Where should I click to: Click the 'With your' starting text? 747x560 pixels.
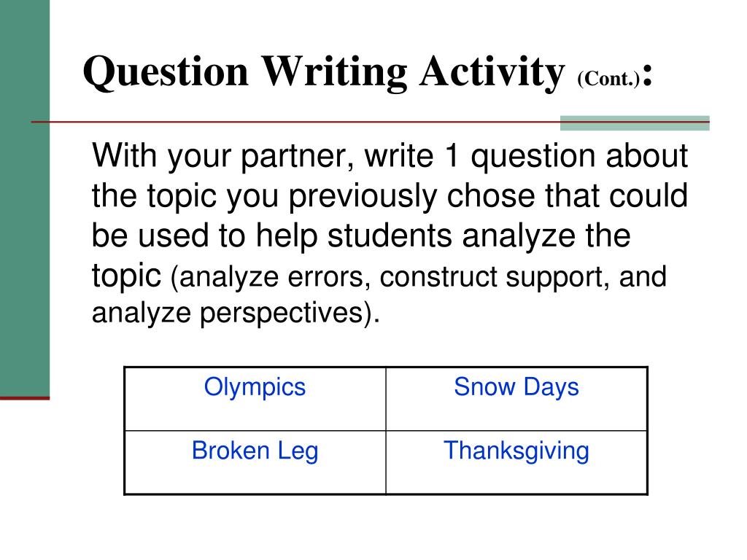[161, 157]
